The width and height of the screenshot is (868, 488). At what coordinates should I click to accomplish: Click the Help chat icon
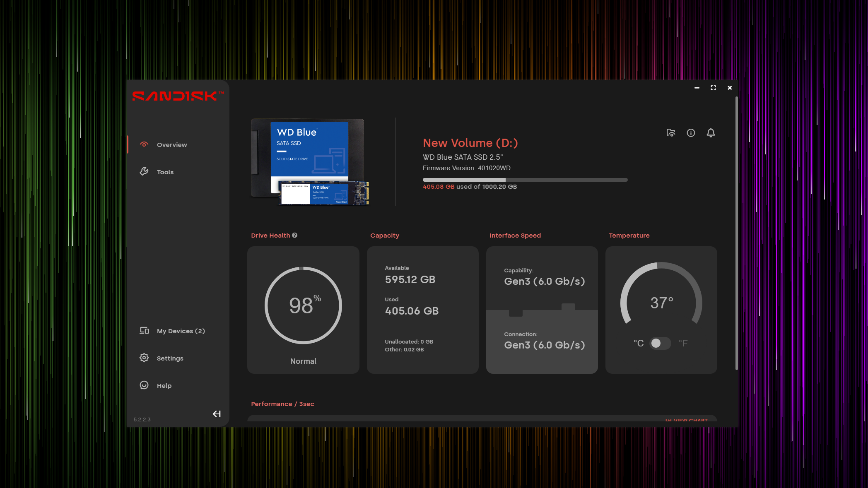(144, 385)
